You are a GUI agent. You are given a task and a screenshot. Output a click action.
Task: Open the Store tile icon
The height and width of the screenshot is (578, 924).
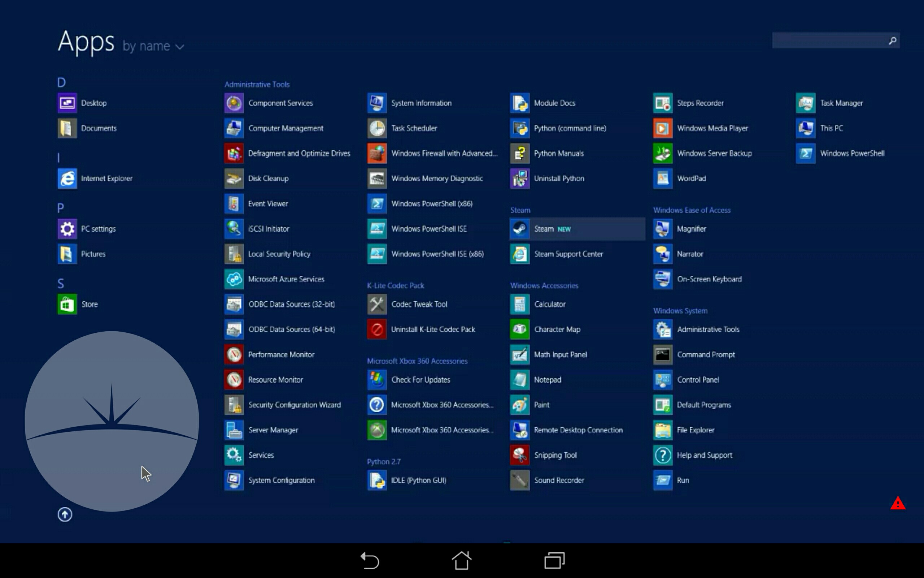click(67, 304)
